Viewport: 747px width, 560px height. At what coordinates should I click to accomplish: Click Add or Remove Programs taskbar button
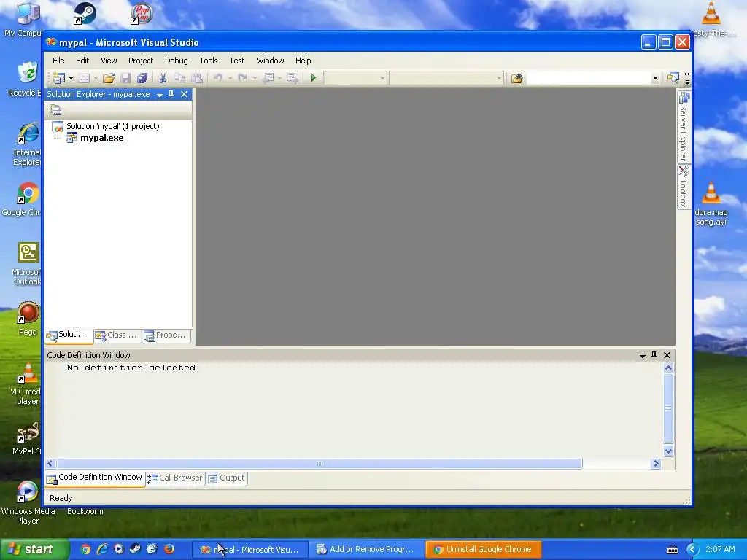(366, 550)
